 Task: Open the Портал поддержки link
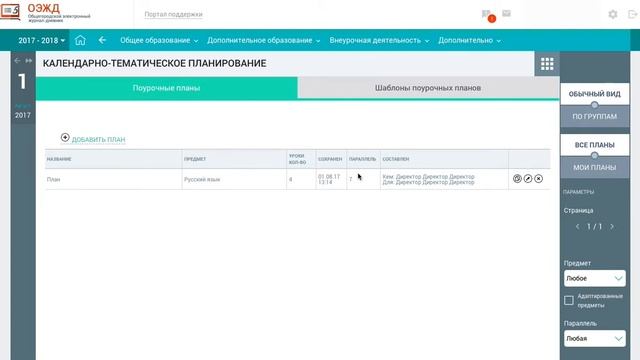173,14
